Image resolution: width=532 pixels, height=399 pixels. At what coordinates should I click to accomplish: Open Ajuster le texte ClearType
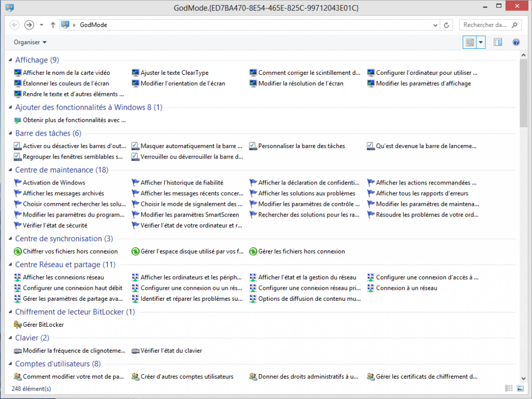tap(174, 73)
